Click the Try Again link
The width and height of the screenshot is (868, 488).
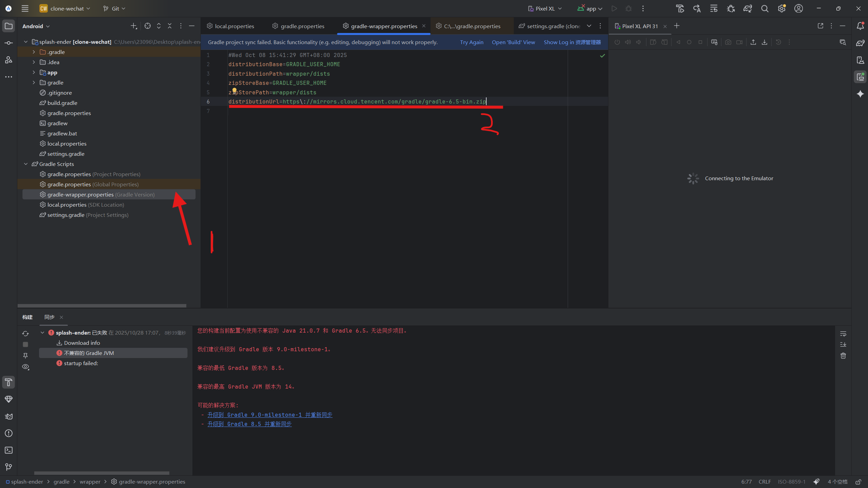tap(472, 42)
